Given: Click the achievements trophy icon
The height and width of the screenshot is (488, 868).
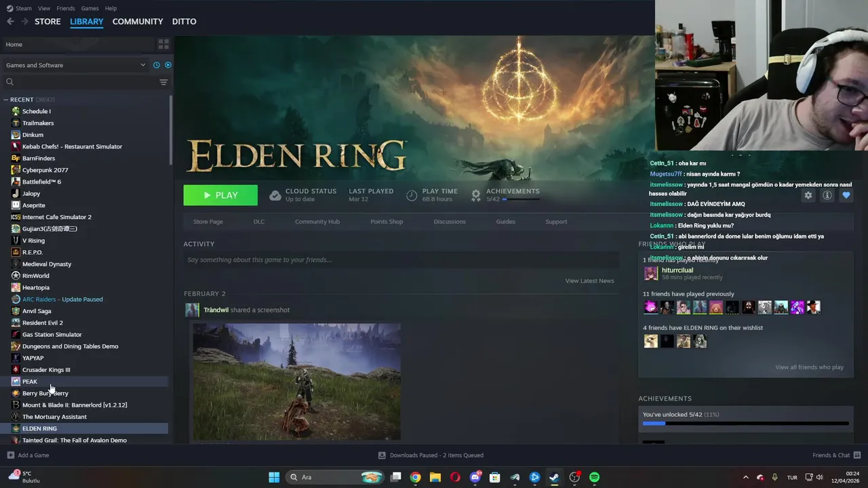Looking at the screenshot, I should [476, 195].
